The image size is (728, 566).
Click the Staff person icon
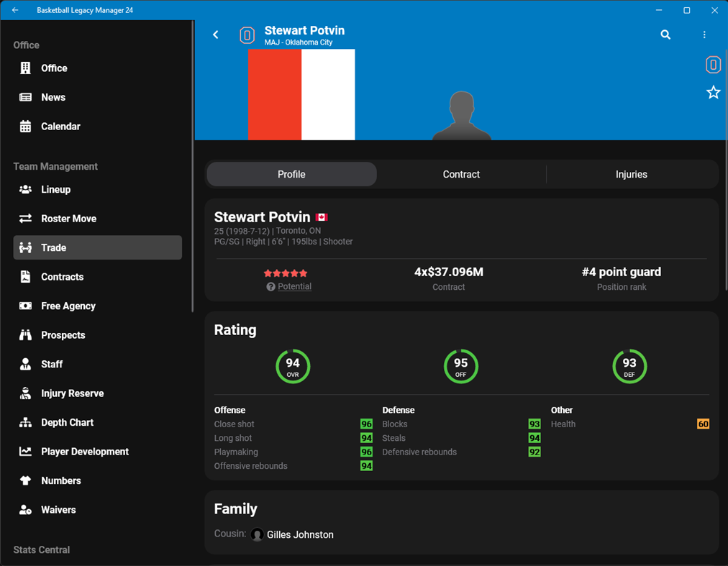(x=25, y=365)
